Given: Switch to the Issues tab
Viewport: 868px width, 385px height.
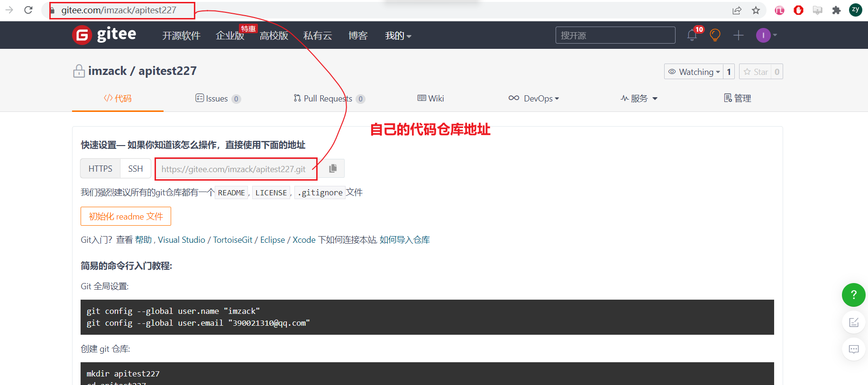Looking at the screenshot, I should pyautogui.click(x=218, y=98).
